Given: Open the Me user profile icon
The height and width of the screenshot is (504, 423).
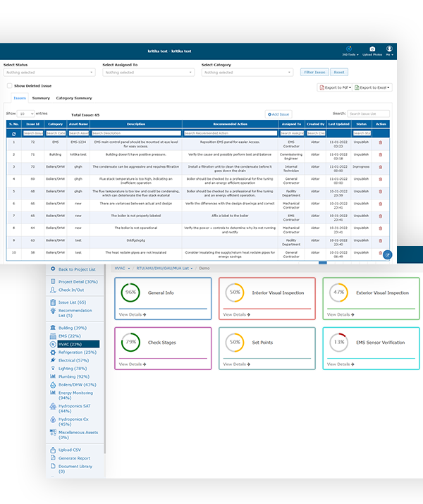Looking at the screenshot, I should coord(389,49).
